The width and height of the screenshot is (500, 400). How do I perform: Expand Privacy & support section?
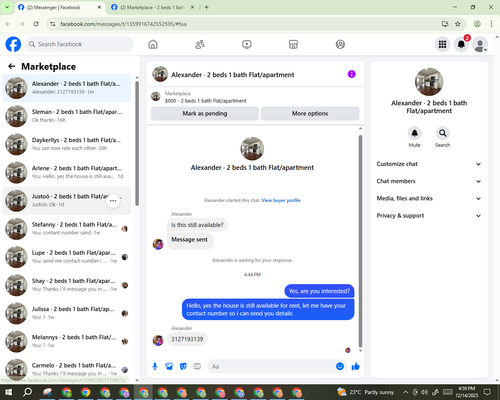(x=429, y=216)
